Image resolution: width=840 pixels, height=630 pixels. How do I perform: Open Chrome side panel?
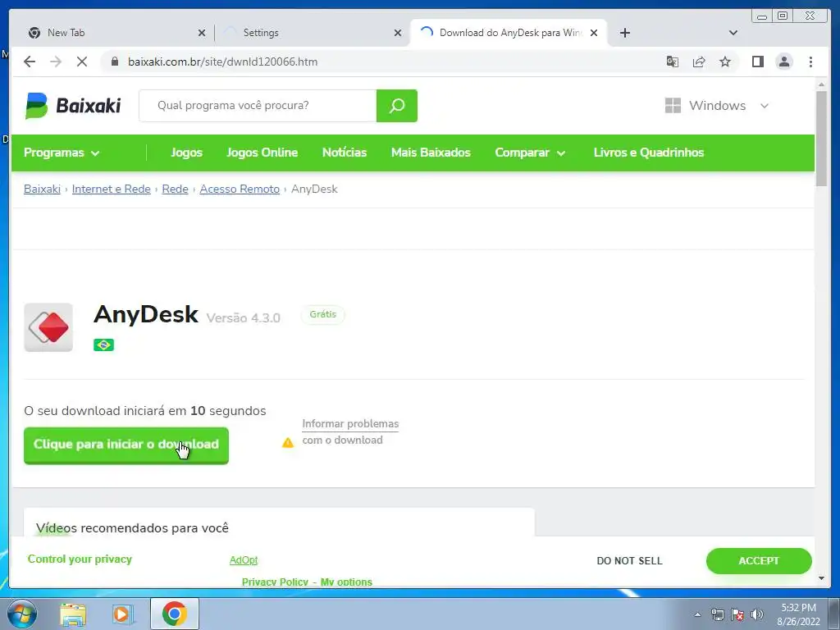(757, 62)
